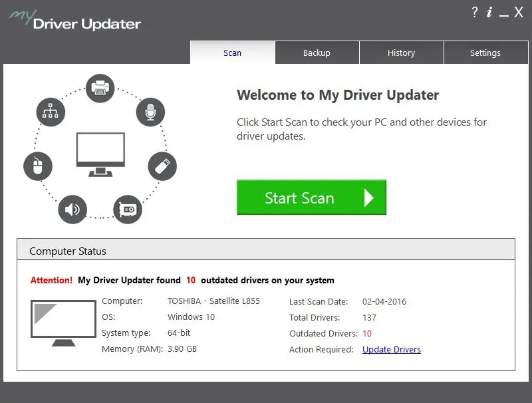This screenshot has width=532, height=403.
Task: Follow the Update Drivers link
Action: tap(392, 349)
